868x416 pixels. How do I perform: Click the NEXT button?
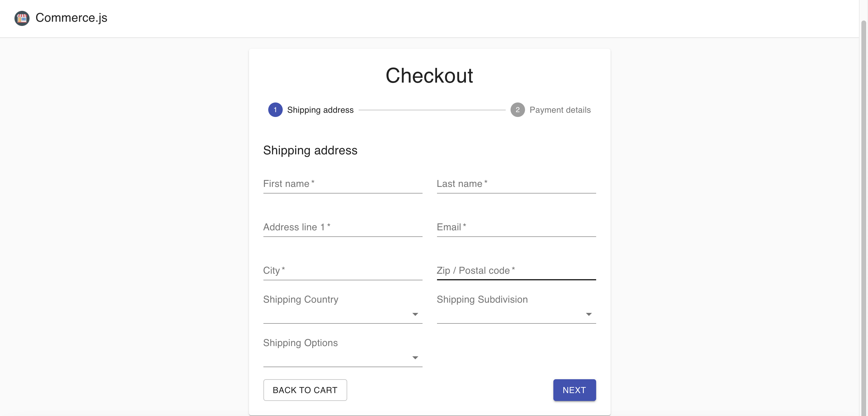coord(574,390)
